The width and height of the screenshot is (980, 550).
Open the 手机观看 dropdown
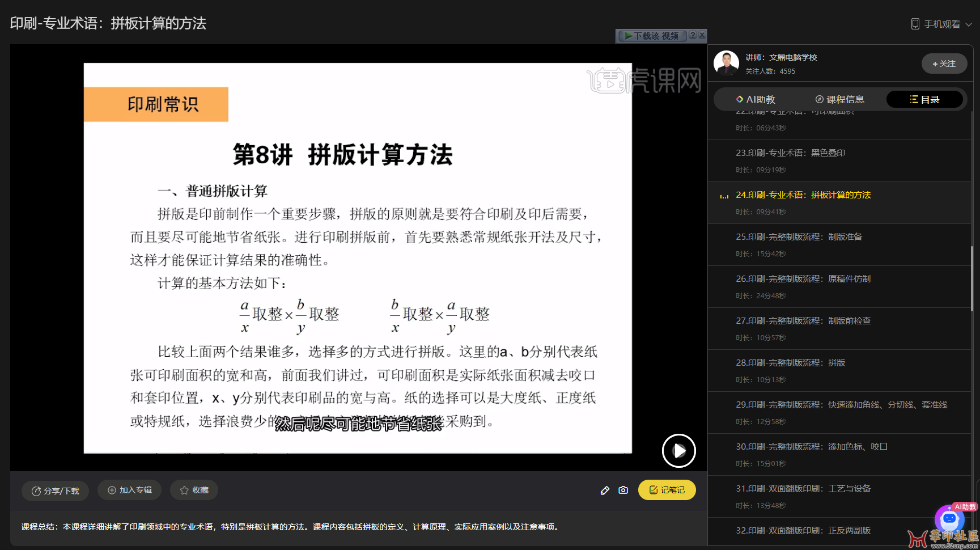pyautogui.click(x=941, y=24)
